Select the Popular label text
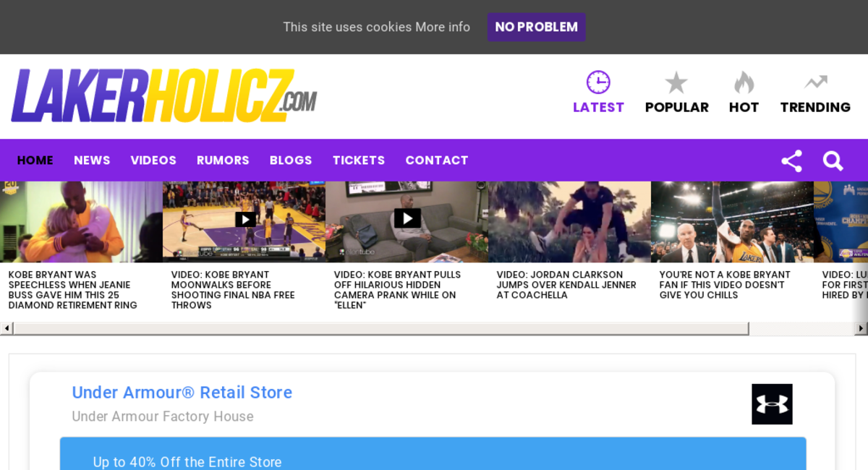The width and height of the screenshot is (868, 470). 677,107
